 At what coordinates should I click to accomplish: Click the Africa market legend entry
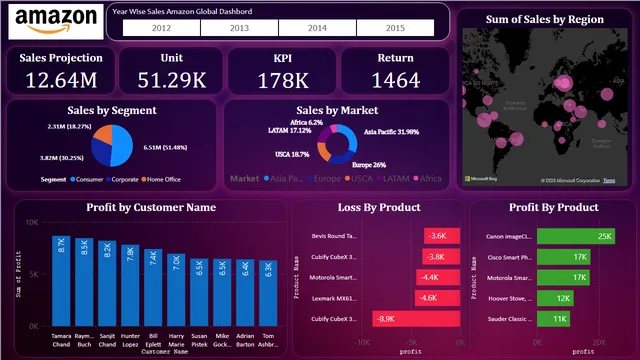click(427, 178)
